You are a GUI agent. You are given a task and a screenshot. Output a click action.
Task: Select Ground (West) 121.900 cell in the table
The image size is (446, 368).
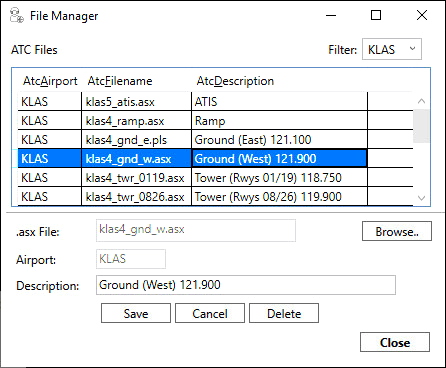click(x=279, y=158)
